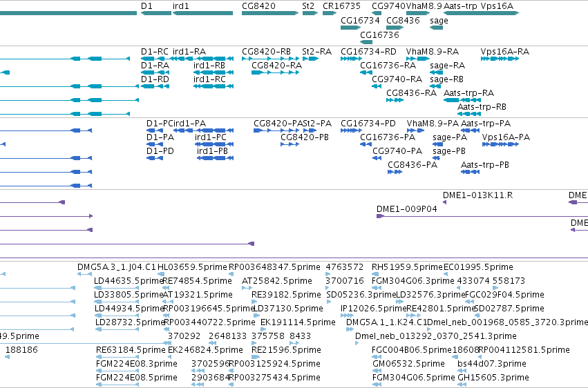Click the Aats-trp-RA transcript
Viewport: 588px width, 388px height.
pyautogui.click(x=462, y=100)
